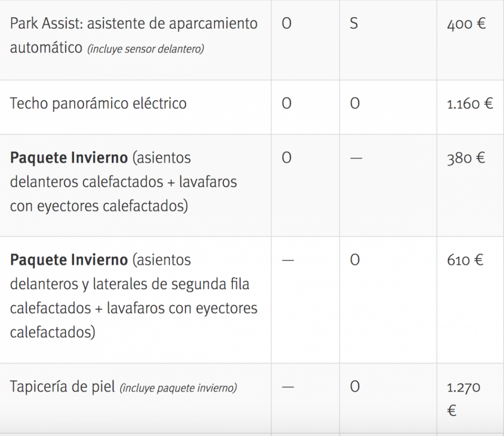Click the 380 € price cell
This screenshot has height=436, width=504.
click(x=466, y=159)
